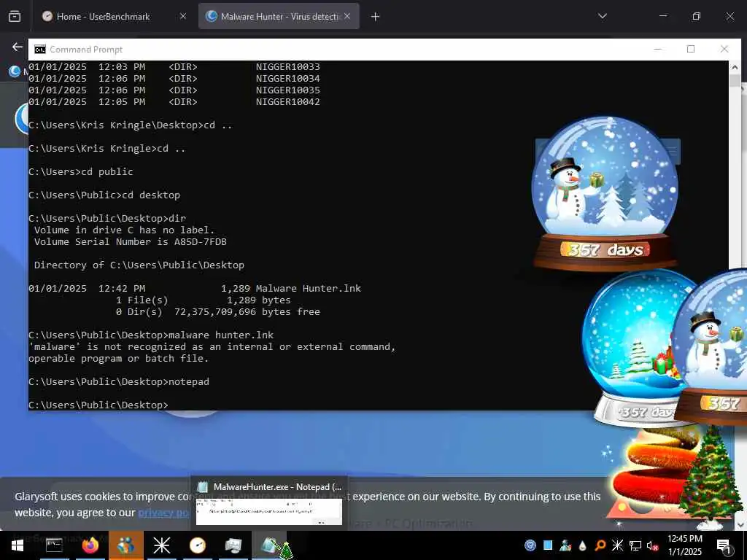
Task: Click the Command Prompt title bar icon
Action: (x=40, y=50)
